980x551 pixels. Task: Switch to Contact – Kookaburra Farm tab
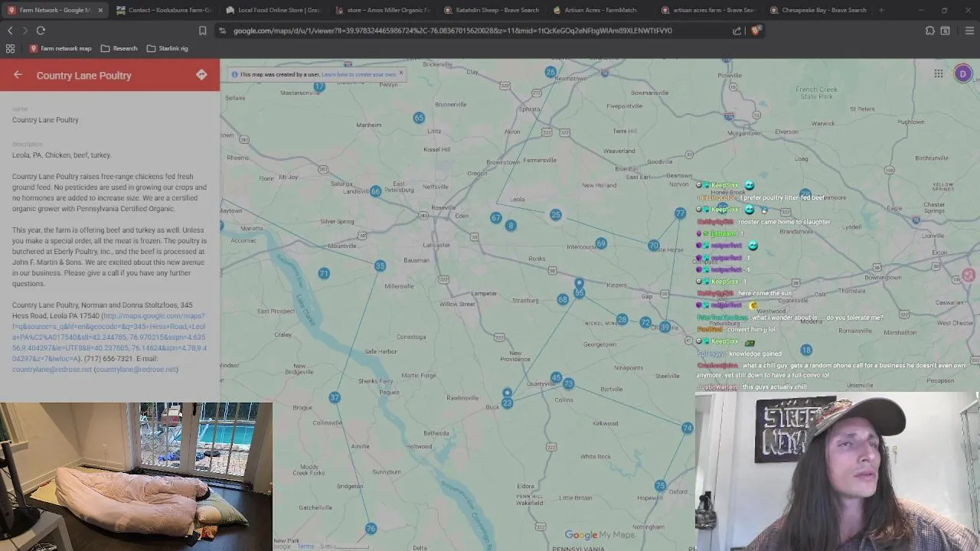pyautogui.click(x=164, y=10)
